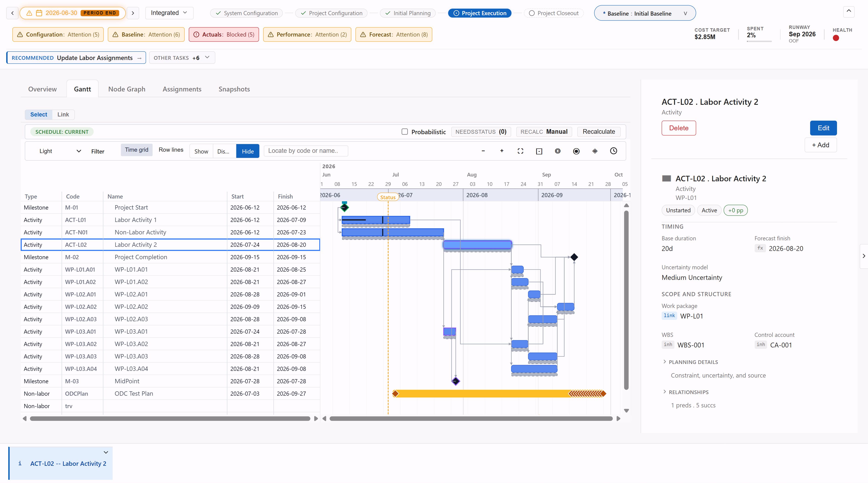Expand the Other Tasks +6 list

[182, 58]
